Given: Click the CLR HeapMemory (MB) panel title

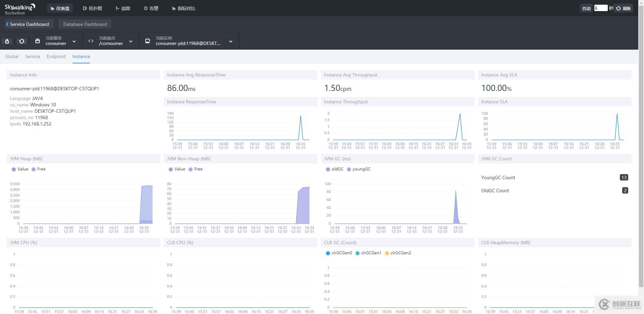Looking at the screenshot, I should [506, 243].
